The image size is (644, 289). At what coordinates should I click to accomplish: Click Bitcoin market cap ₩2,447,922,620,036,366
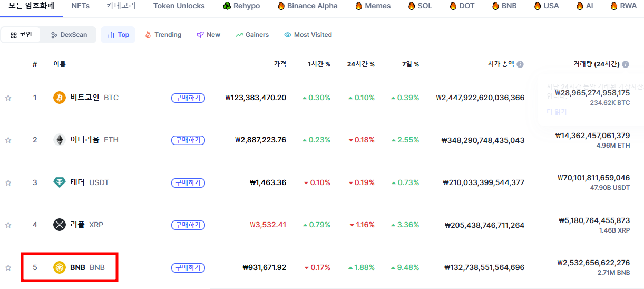(x=480, y=98)
